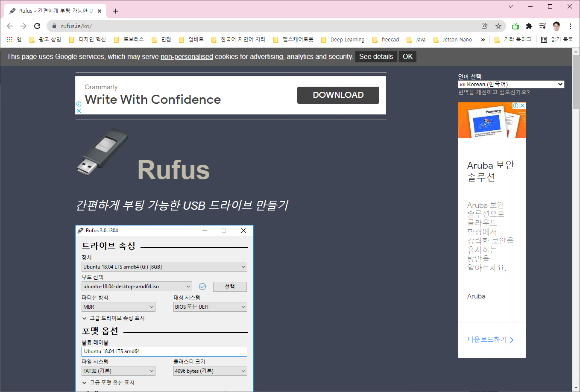Viewport: 580px width, 392px height.
Task: Reload the rufus.ie page
Action: point(37,26)
